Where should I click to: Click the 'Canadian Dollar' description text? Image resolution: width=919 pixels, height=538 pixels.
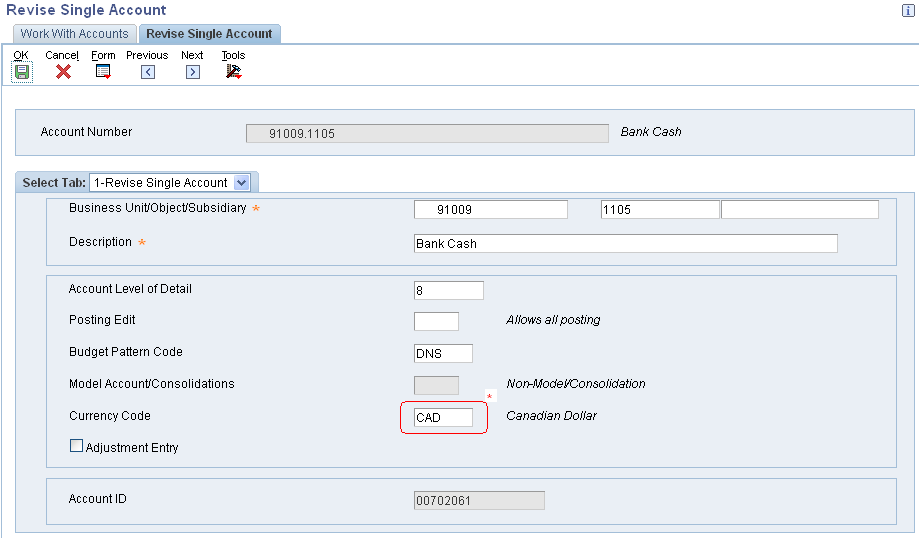click(551, 416)
